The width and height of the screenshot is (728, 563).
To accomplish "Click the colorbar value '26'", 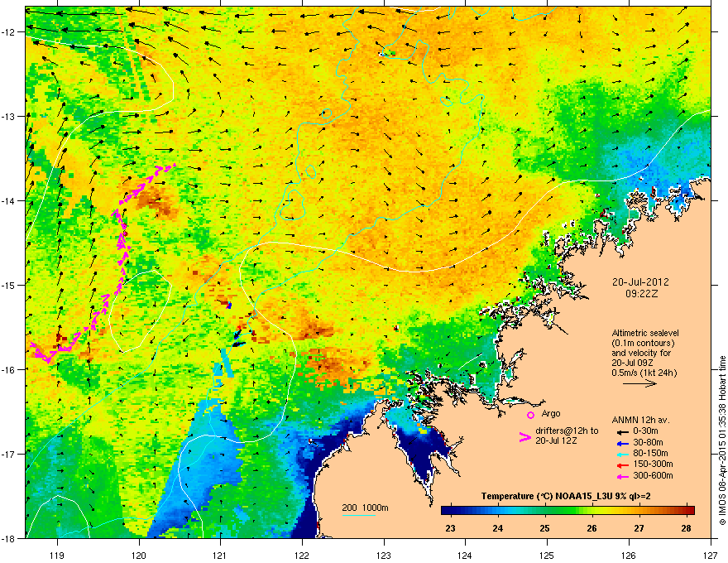I will (x=592, y=528).
